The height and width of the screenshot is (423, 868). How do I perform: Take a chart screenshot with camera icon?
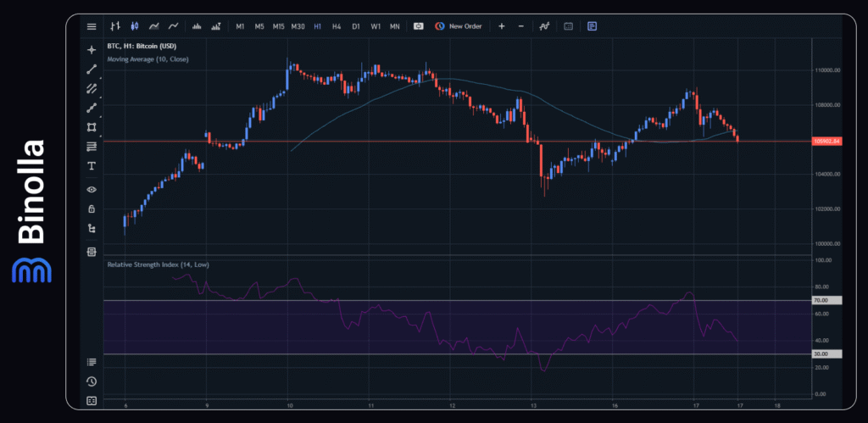tap(418, 26)
